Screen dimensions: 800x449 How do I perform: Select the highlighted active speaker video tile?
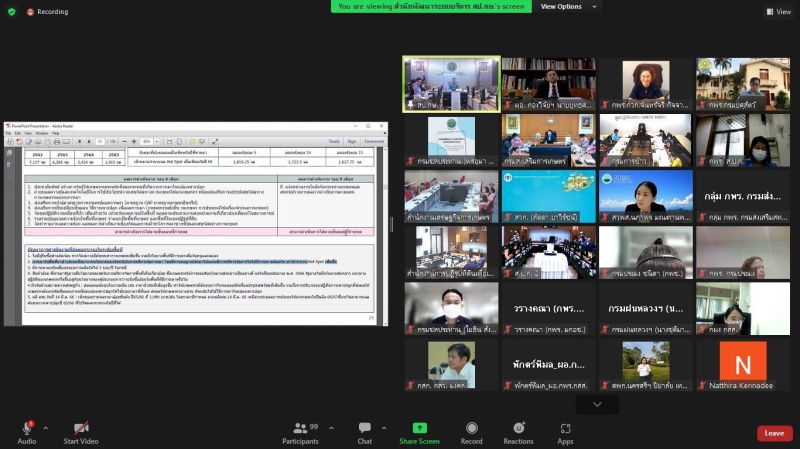(451, 83)
